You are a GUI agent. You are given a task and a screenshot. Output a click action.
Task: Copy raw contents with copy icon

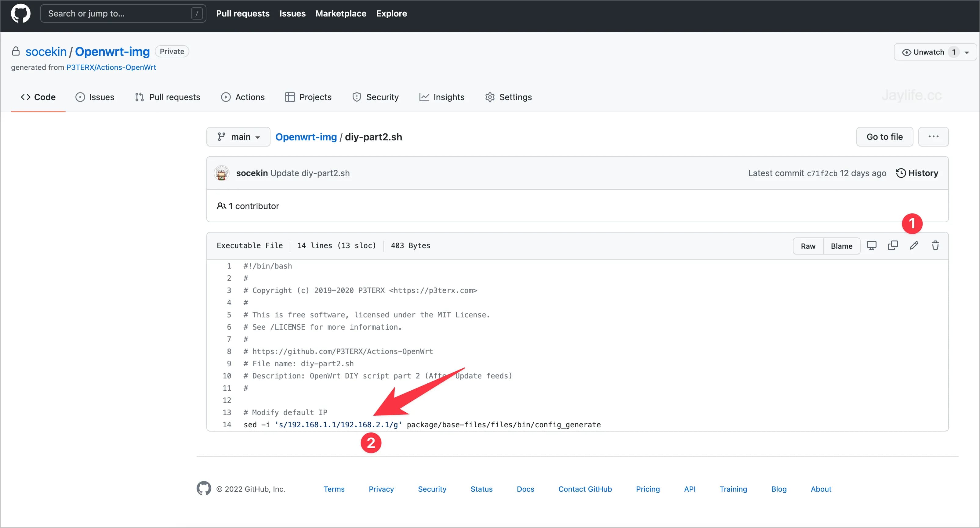point(892,246)
